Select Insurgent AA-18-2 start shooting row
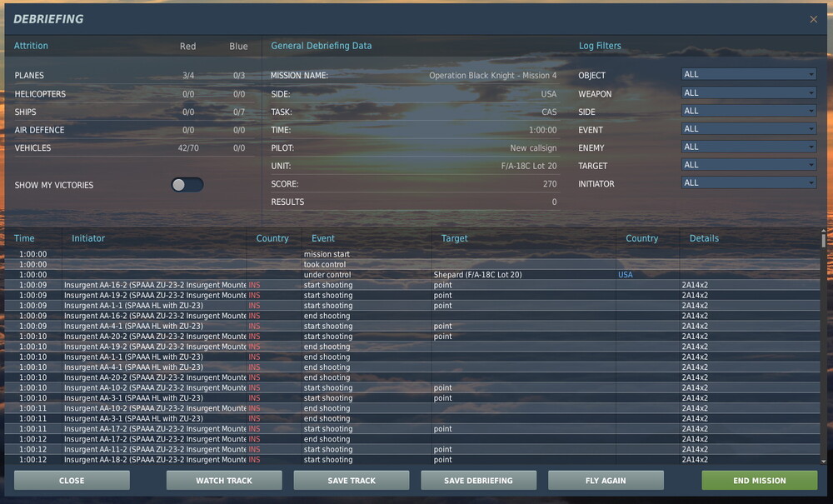Screen dimensions: 833x504 click(x=412, y=459)
